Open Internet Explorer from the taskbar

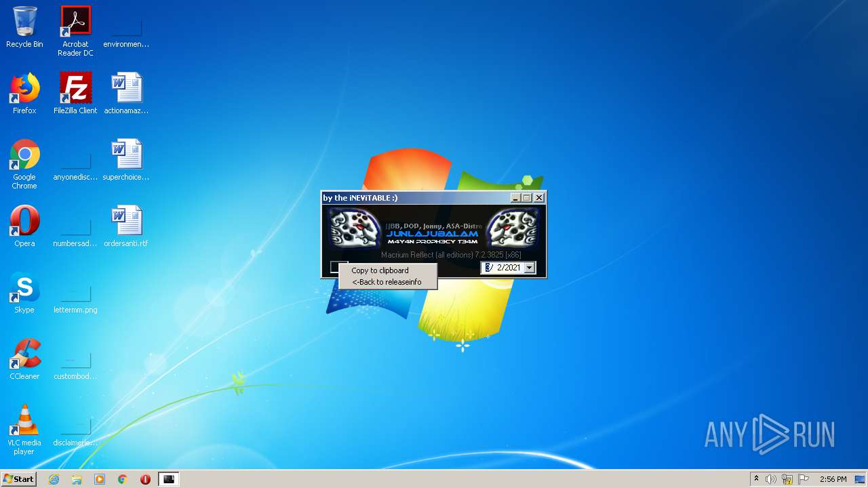54,479
